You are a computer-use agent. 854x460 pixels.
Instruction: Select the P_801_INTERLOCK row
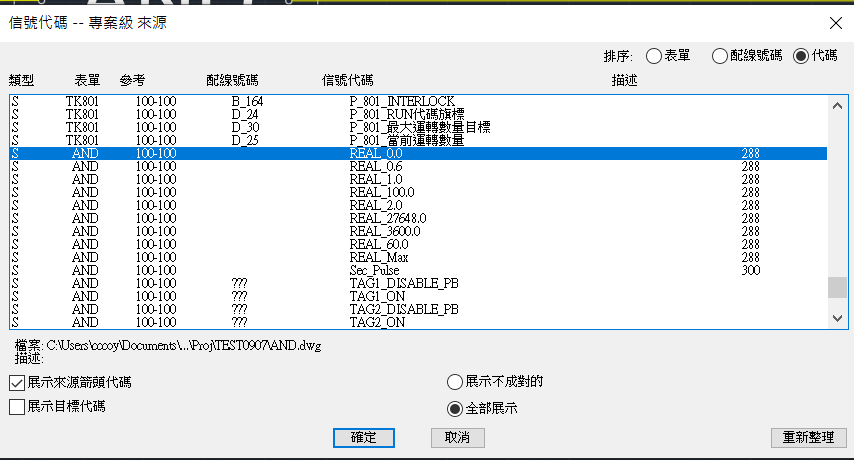(x=418, y=101)
